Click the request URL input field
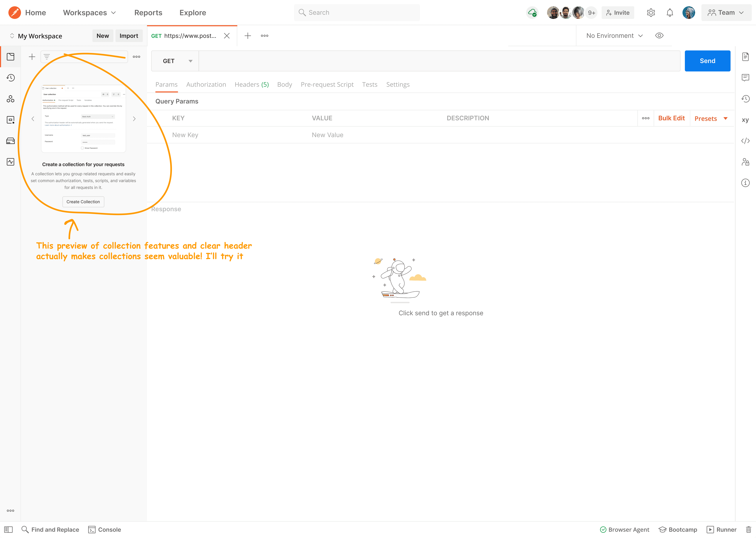 [x=439, y=61]
